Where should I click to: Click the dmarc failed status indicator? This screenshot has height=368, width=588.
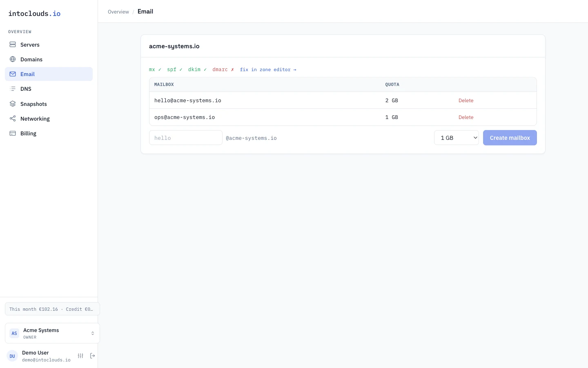pos(223,70)
